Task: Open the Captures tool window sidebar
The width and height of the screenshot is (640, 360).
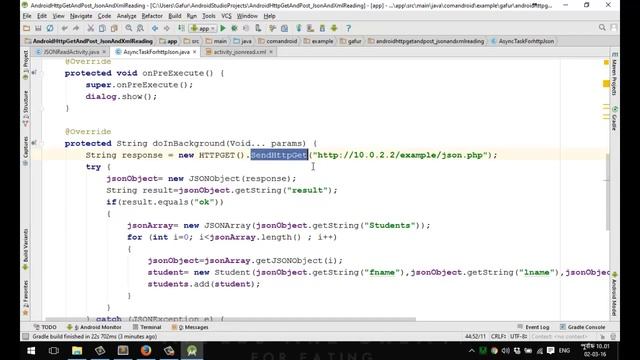Action: tap(26, 151)
